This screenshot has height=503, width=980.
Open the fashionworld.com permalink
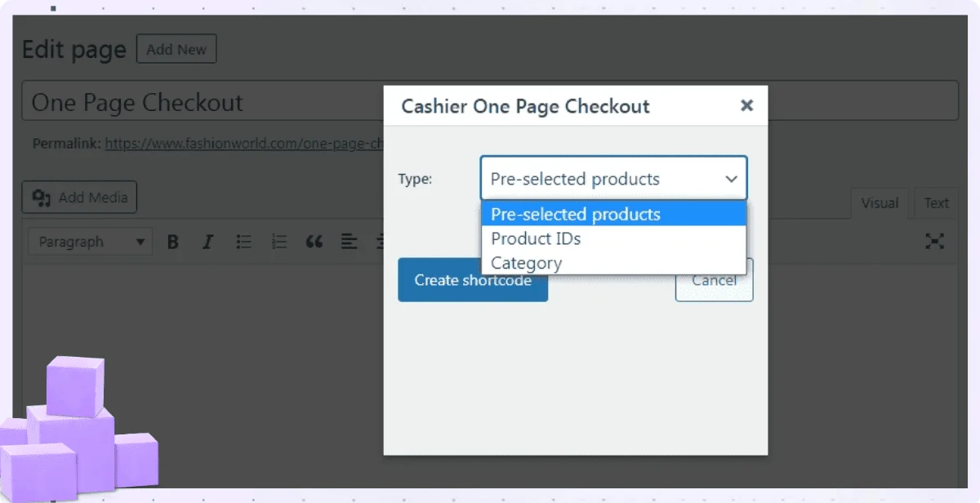pos(244,143)
